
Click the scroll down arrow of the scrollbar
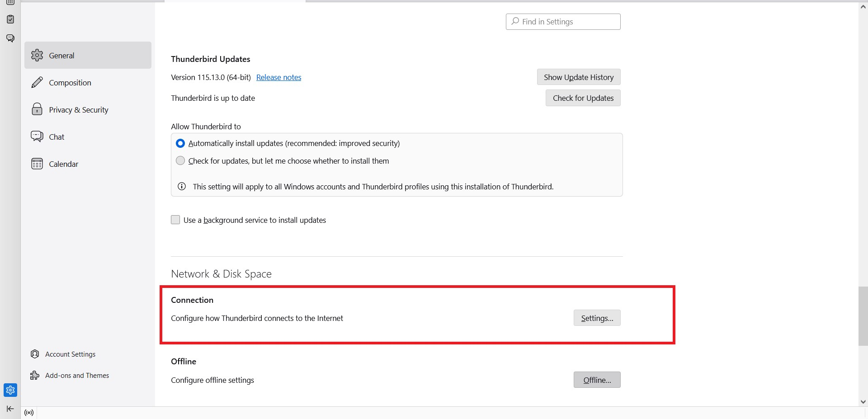tap(863, 402)
